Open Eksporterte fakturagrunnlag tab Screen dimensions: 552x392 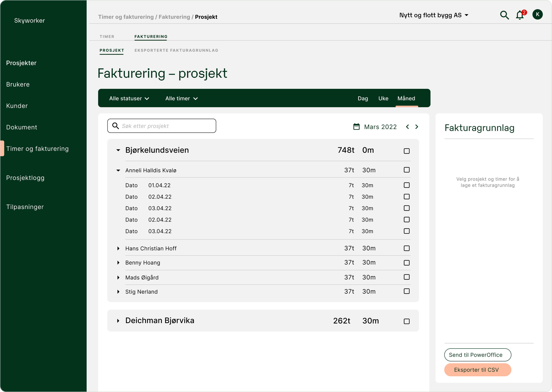point(176,50)
